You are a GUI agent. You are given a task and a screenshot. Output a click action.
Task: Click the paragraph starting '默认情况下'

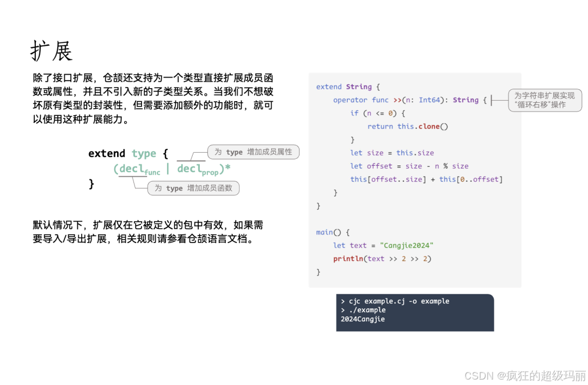148,232
